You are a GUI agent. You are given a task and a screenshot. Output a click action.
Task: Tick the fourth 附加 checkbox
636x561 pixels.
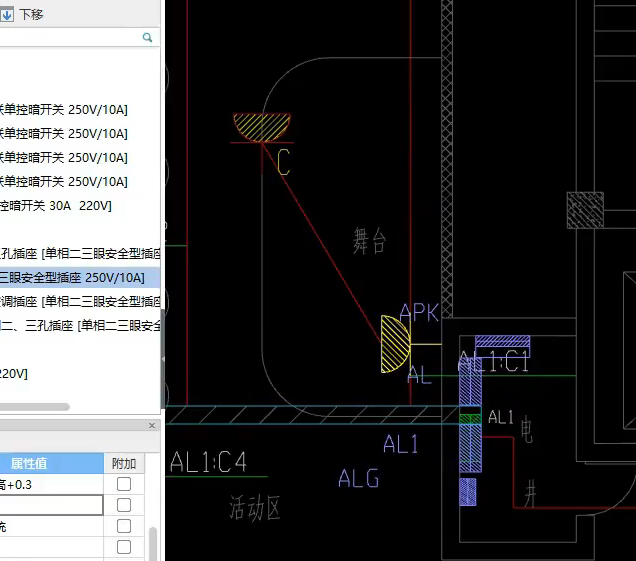click(124, 547)
